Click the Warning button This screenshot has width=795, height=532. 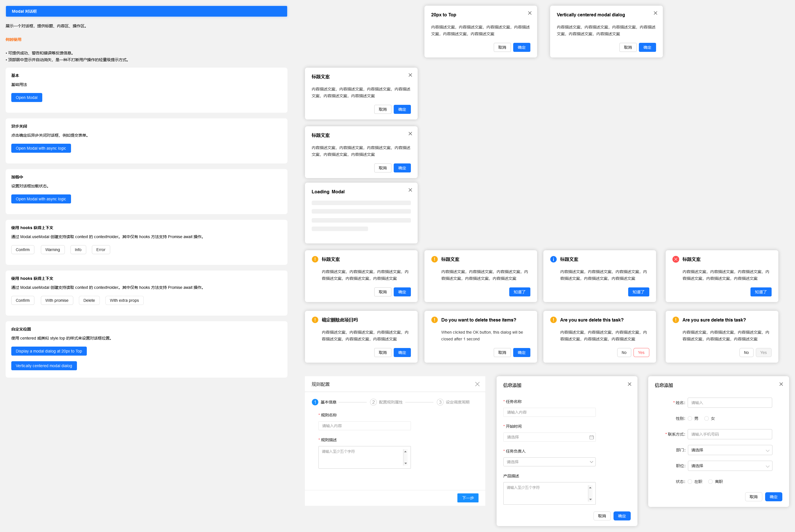pos(53,250)
